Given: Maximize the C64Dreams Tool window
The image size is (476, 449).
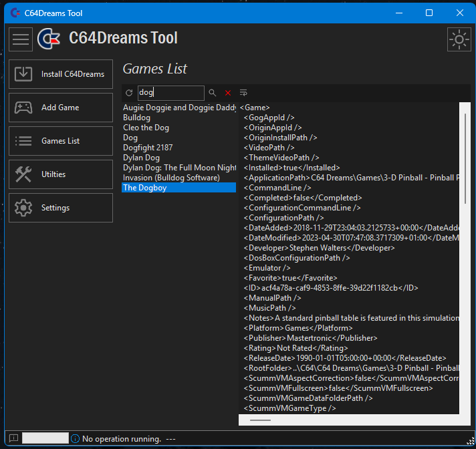Looking at the screenshot, I should tap(429, 13).
